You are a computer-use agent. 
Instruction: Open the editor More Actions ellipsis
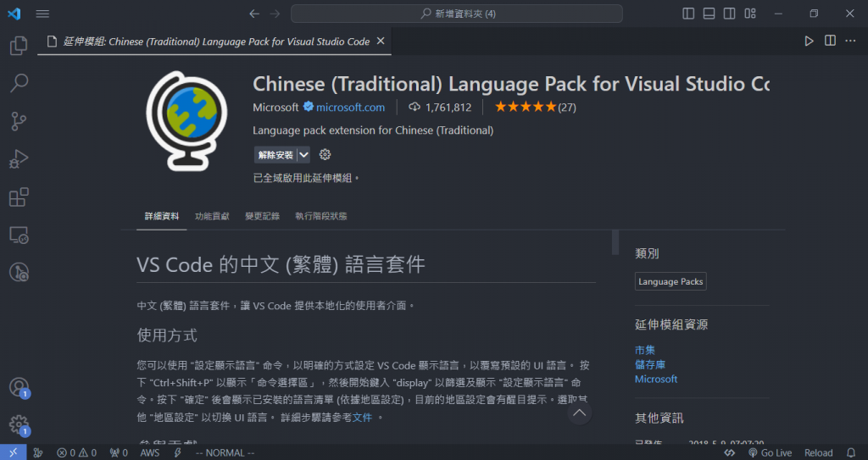[x=850, y=41]
